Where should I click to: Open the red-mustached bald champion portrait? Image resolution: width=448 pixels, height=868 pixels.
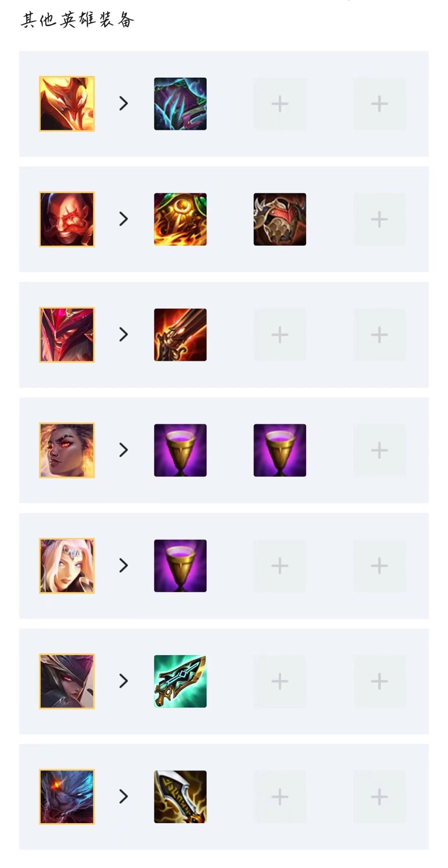(x=67, y=219)
